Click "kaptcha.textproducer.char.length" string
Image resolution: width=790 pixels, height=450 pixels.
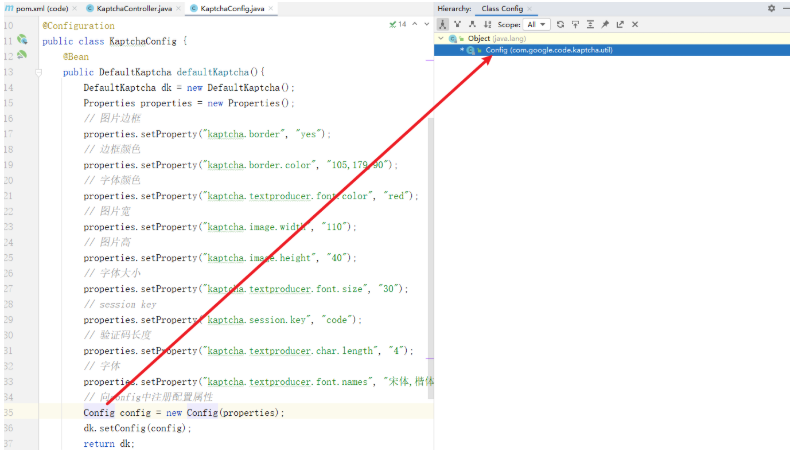[290, 351]
